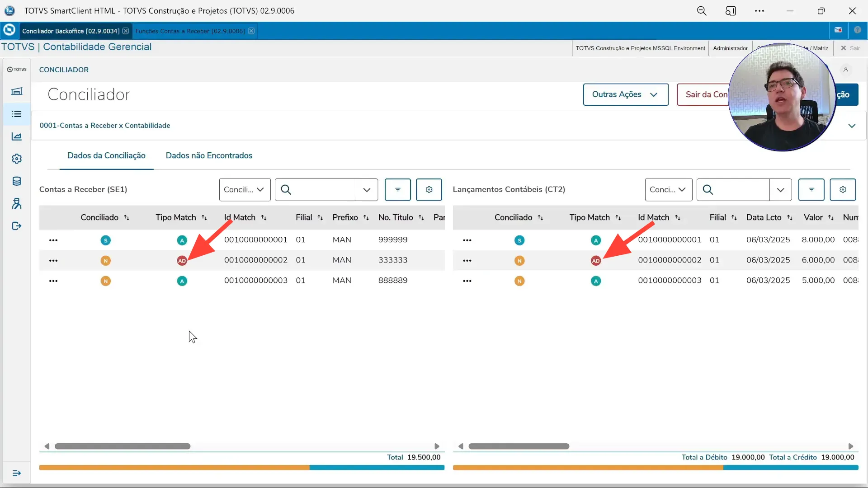868x488 pixels.
Task: Click the left table horizontal scrollbar thumb
Action: [123, 446]
